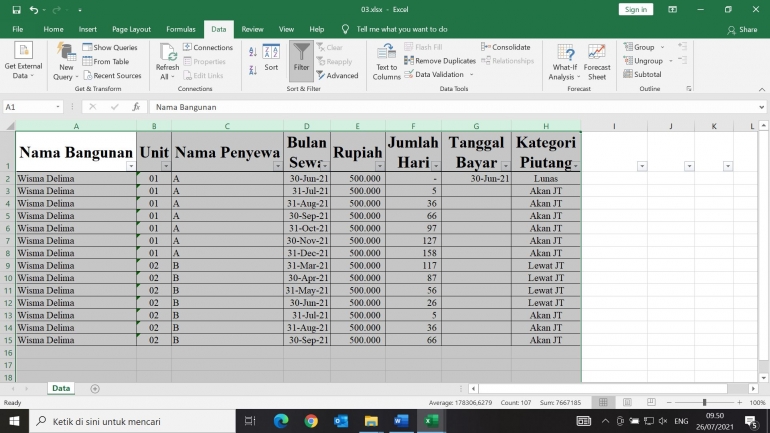Click the formula bar containing Nama Bangunan
This screenshot has width=770, height=433.
(453, 107)
